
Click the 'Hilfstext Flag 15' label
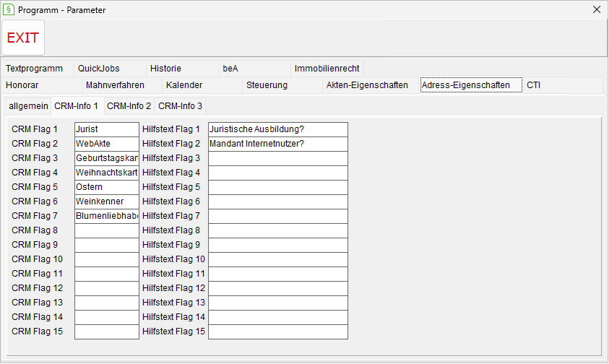point(173,331)
